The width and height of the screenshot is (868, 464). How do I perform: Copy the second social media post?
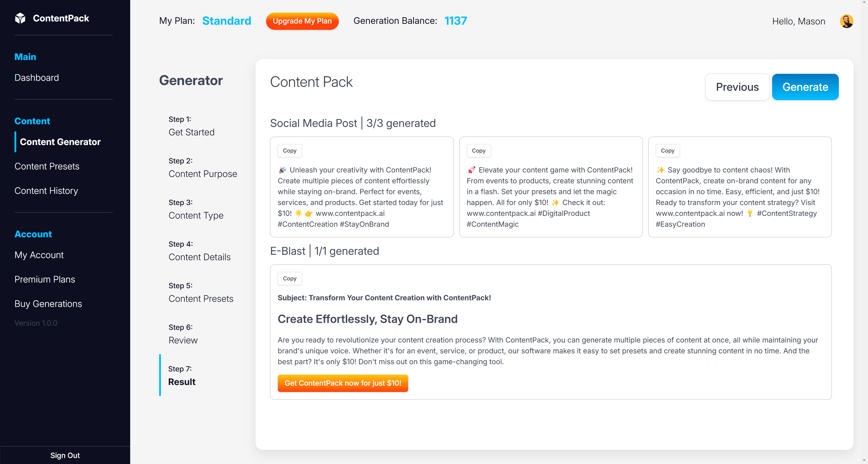coord(478,151)
